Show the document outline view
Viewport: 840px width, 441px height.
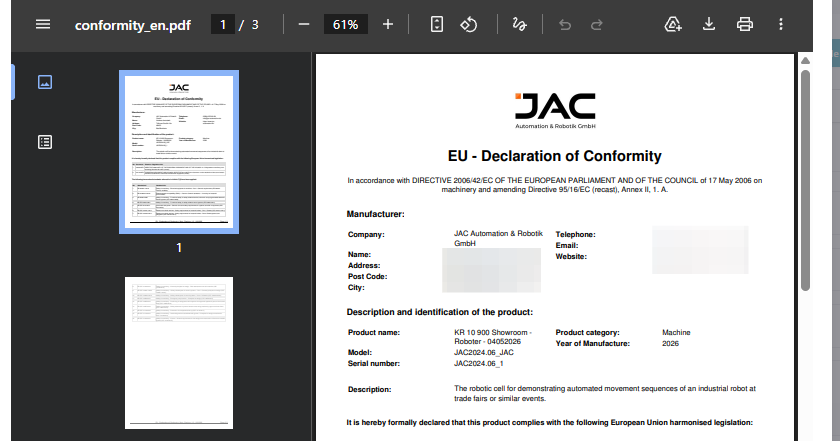point(45,142)
